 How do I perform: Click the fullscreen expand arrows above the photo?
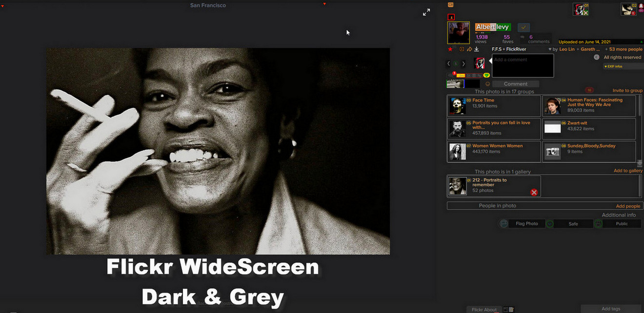click(426, 12)
